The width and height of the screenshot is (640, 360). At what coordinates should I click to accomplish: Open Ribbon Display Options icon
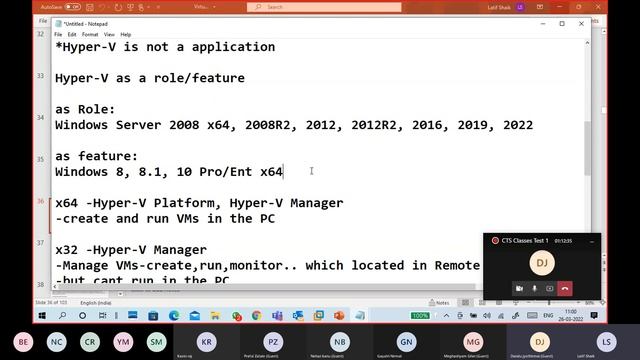[540, 7]
